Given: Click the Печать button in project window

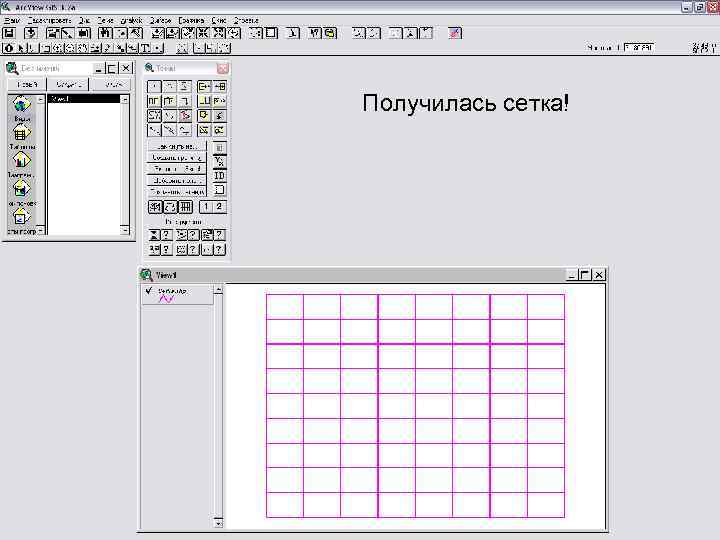Looking at the screenshot, I should (112, 84).
